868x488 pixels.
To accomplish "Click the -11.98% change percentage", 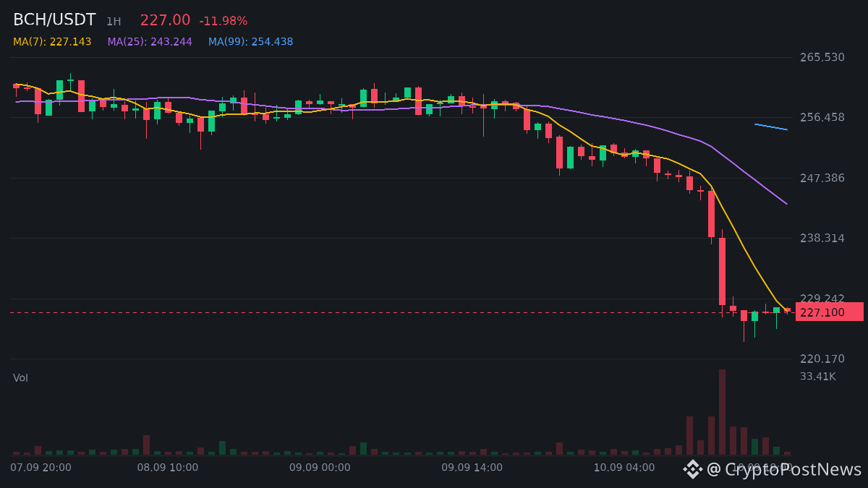I will coord(224,21).
